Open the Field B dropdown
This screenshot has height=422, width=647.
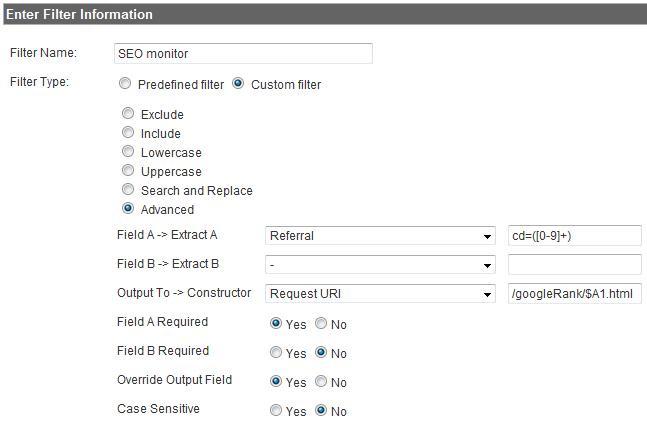click(x=380, y=265)
